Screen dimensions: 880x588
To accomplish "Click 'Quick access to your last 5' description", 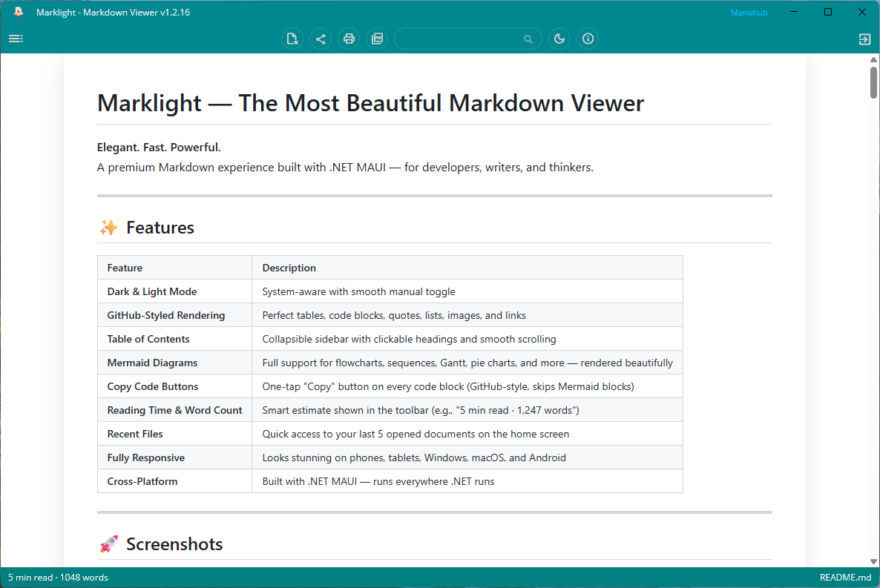I will point(416,434).
